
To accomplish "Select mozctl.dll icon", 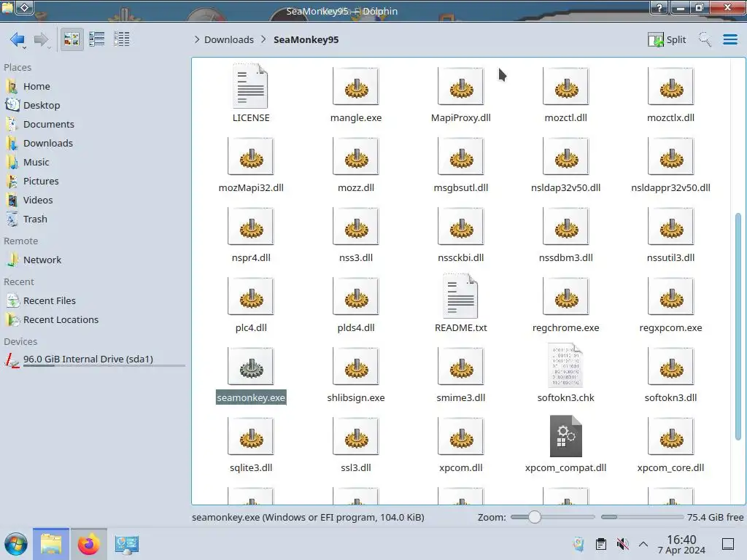I will 566,86.
